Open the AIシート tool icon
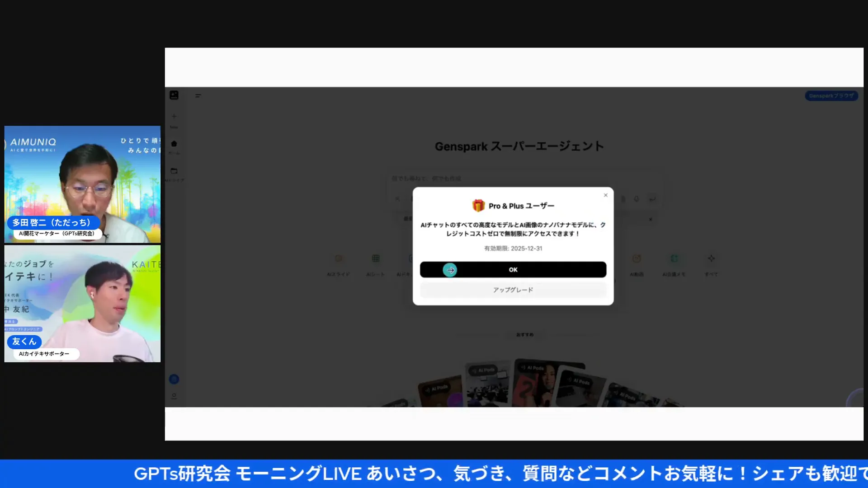 click(376, 259)
